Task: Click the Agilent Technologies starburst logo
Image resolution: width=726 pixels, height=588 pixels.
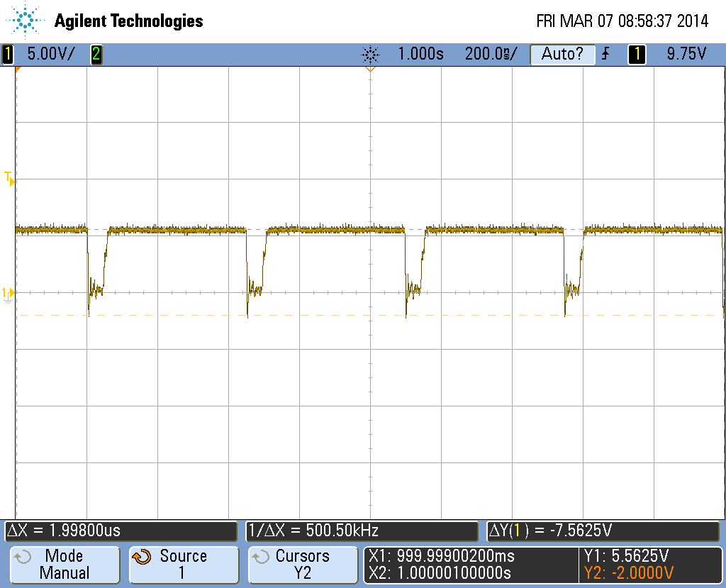Action: (25, 21)
